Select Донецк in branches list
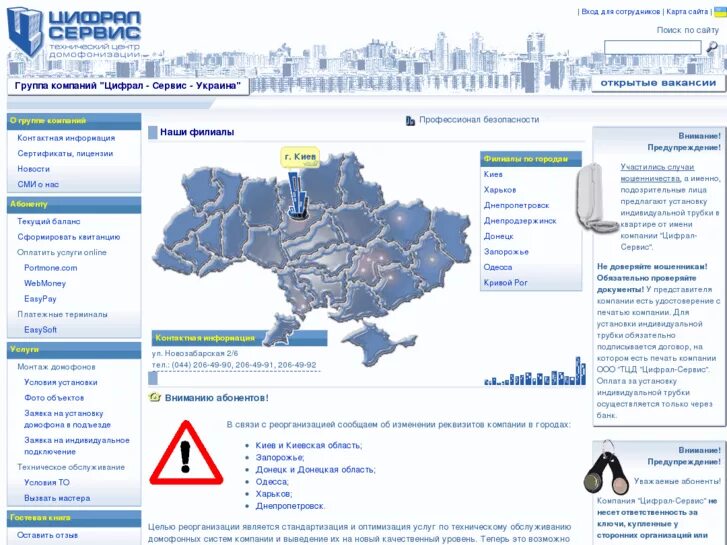This screenshot has height=545, width=727. (x=498, y=237)
